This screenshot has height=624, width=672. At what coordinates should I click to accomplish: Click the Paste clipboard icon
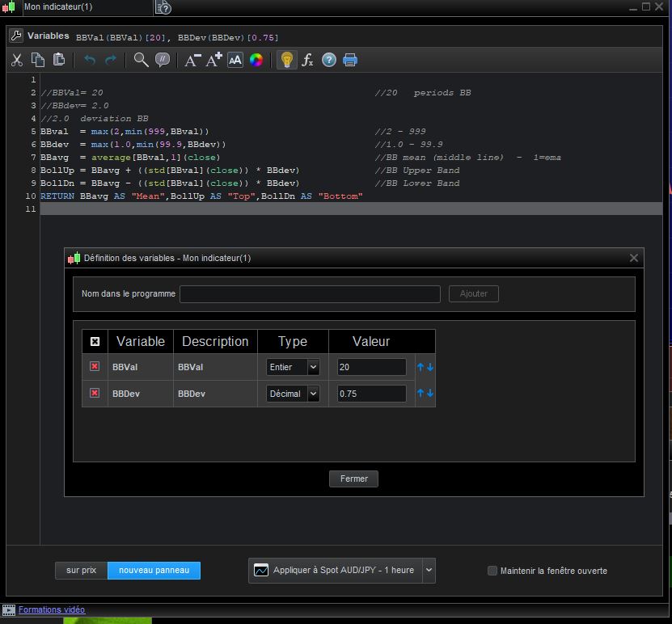click(59, 60)
